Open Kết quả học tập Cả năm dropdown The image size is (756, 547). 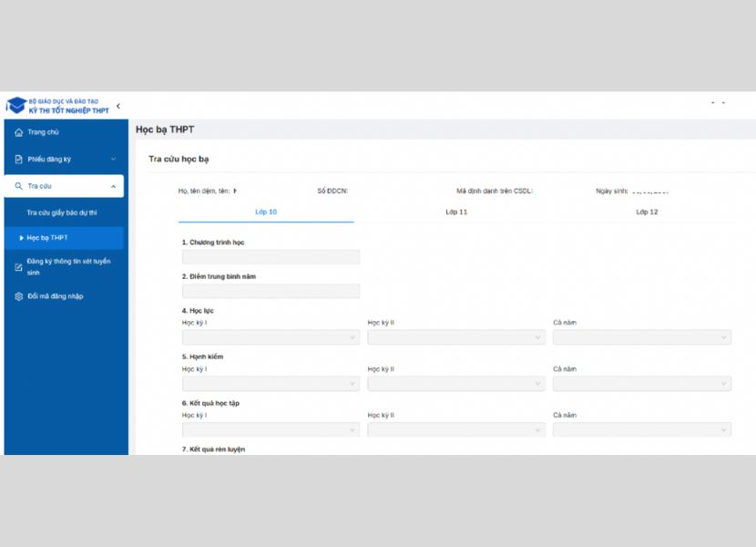(x=641, y=430)
